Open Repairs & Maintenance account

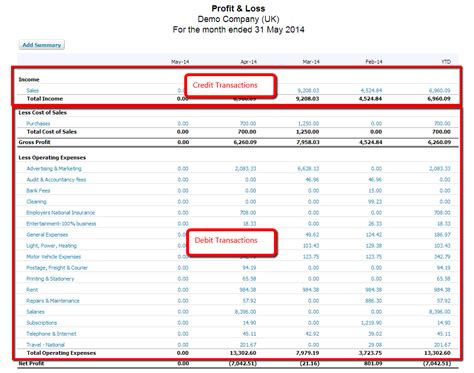point(53,301)
